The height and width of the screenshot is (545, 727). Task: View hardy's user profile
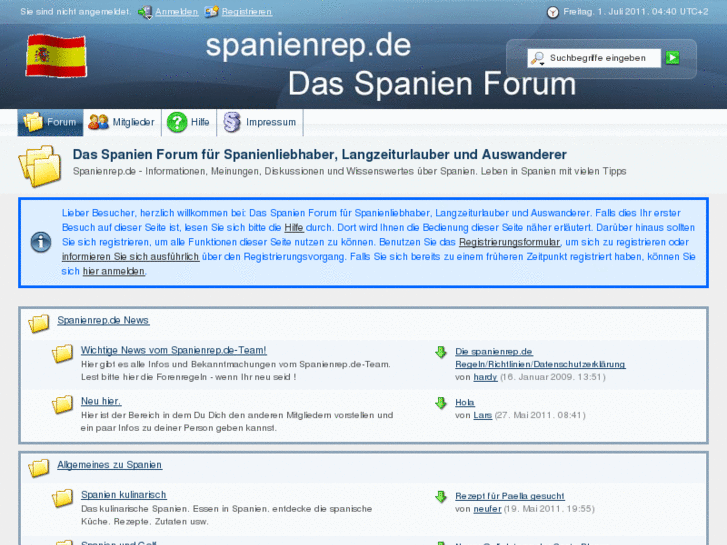(x=485, y=377)
